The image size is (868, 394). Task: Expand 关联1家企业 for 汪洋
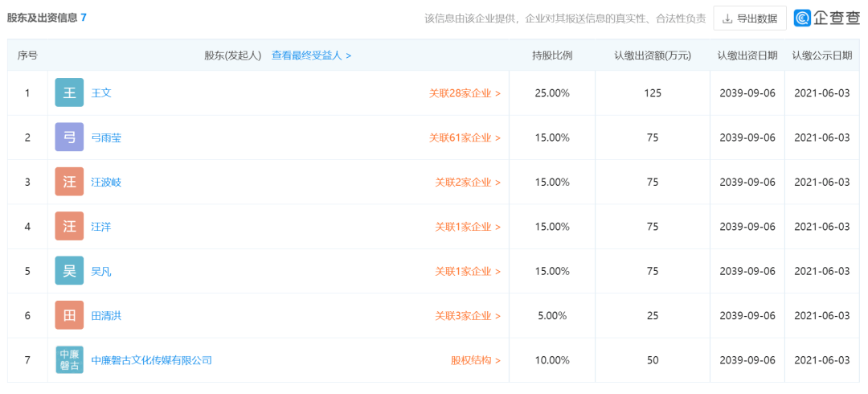coord(468,227)
